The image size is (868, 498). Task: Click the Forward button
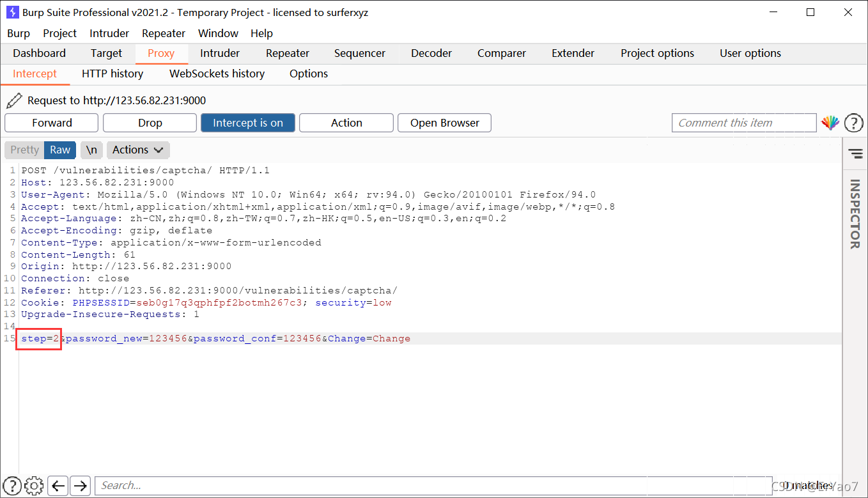(x=52, y=123)
